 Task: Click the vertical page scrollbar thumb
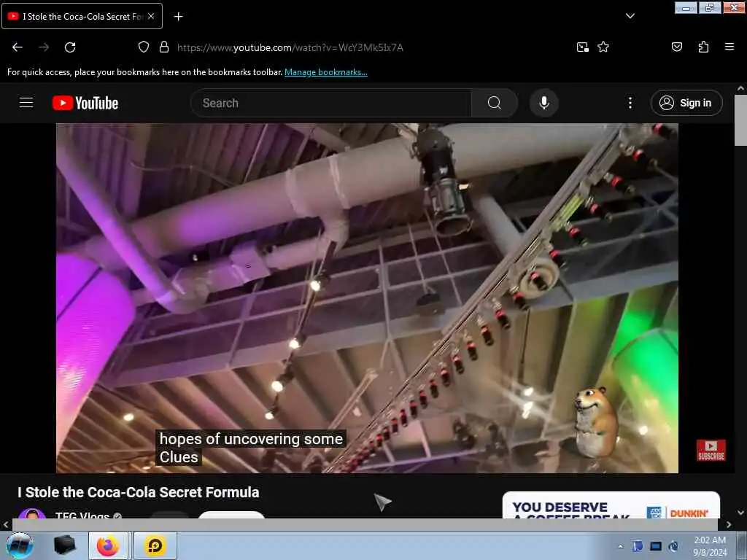[x=740, y=120]
